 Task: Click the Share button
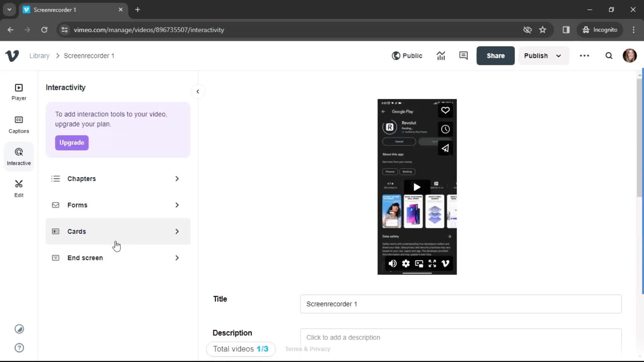point(495,55)
